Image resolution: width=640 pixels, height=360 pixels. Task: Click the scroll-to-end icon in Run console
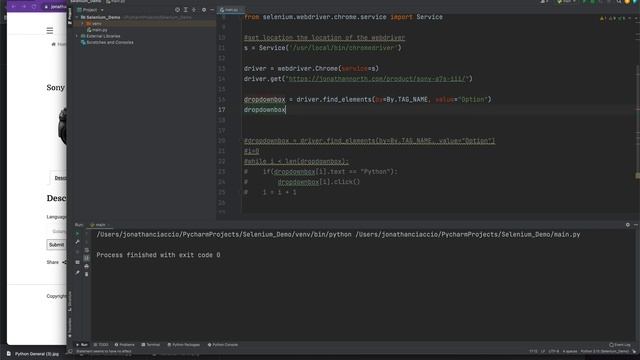(87, 258)
